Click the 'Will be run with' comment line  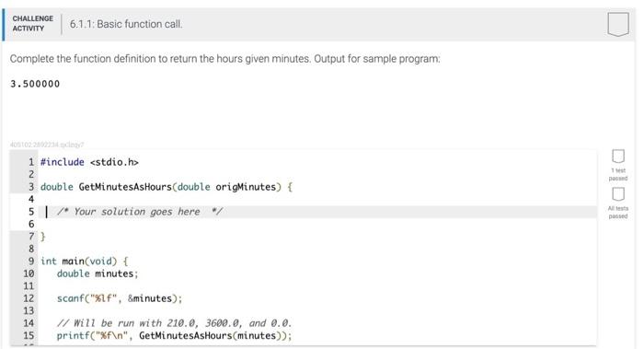[x=174, y=323]
